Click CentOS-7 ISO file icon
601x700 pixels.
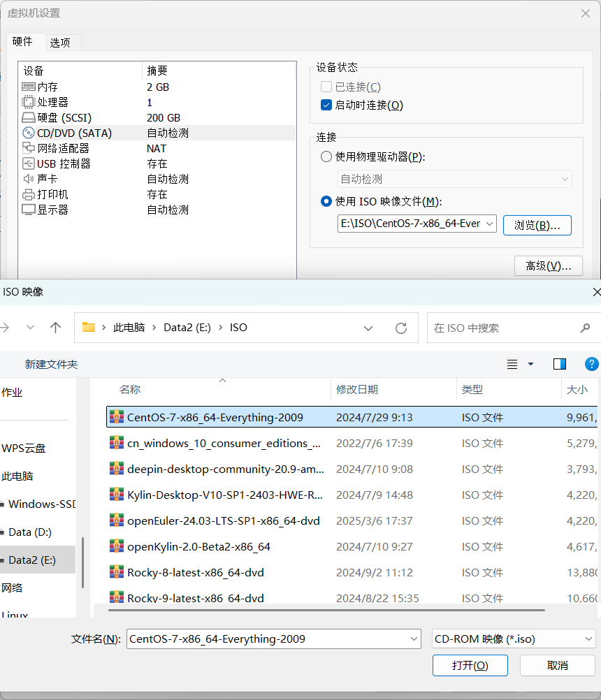[117, 416]
